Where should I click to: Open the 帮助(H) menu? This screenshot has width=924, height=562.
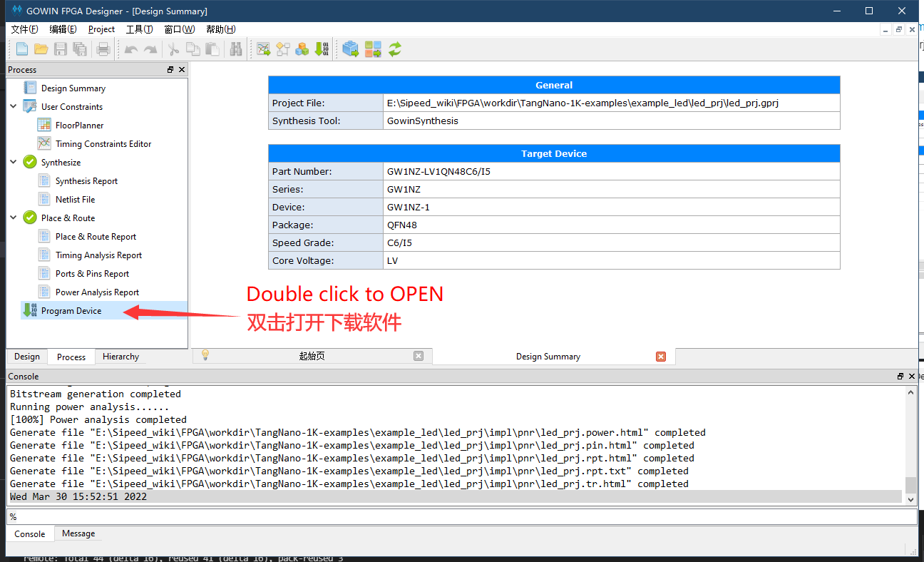(x=220, y=29)
